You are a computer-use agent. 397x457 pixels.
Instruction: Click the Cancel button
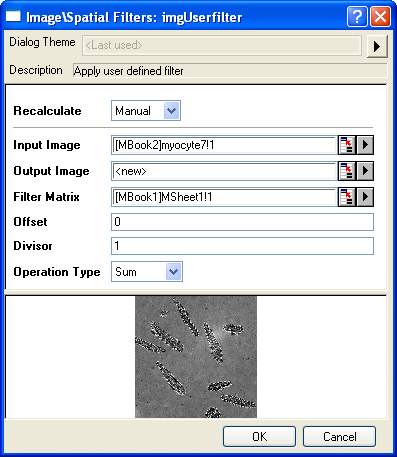339,436
